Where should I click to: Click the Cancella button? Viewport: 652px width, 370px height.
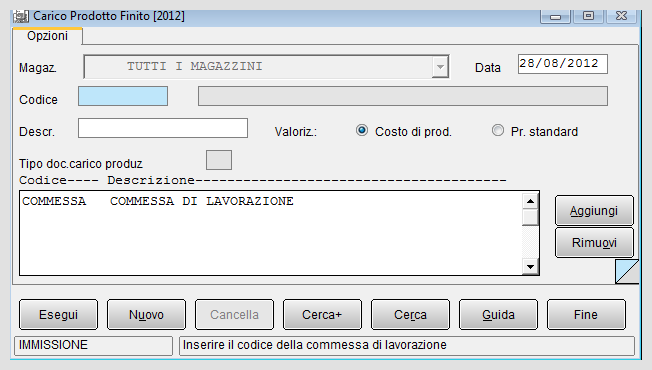(235, 315)
